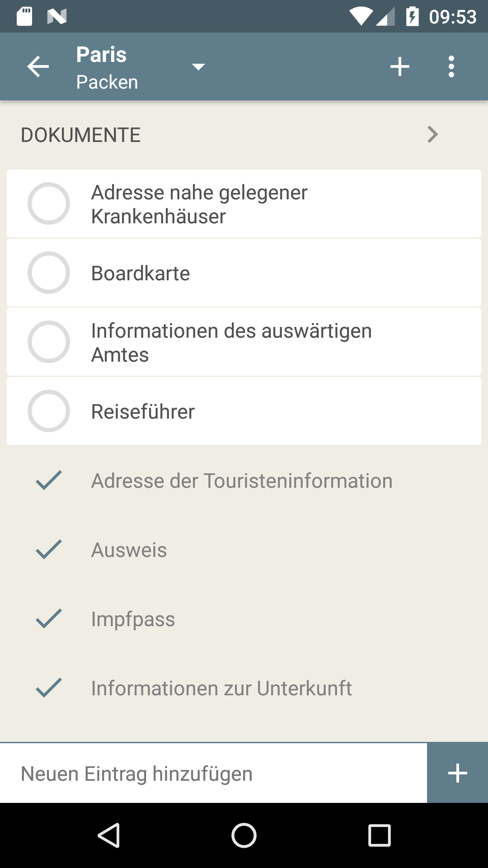Tap the plus icon in the top toolbar

point(400,67)
